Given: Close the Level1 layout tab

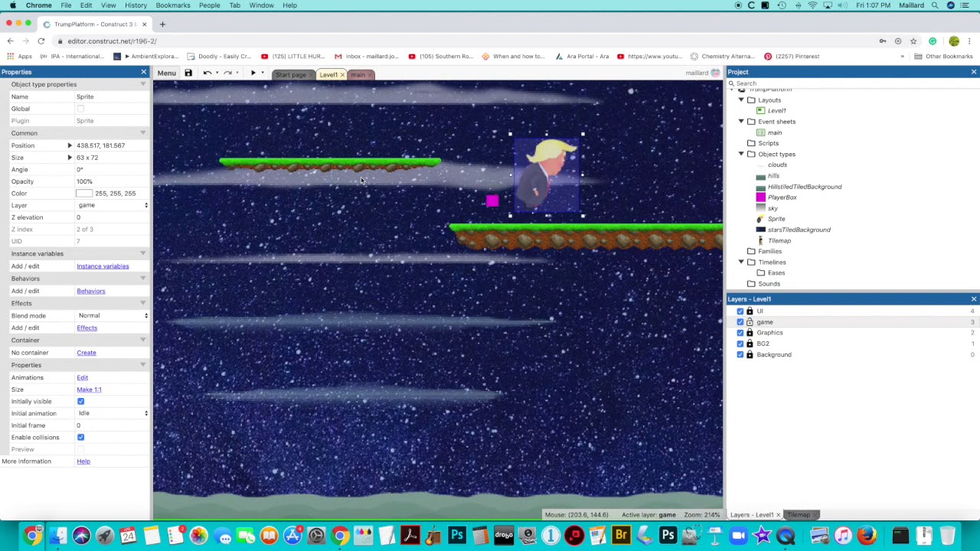Looking at the screenshot, I should click(x=342, y=75).
